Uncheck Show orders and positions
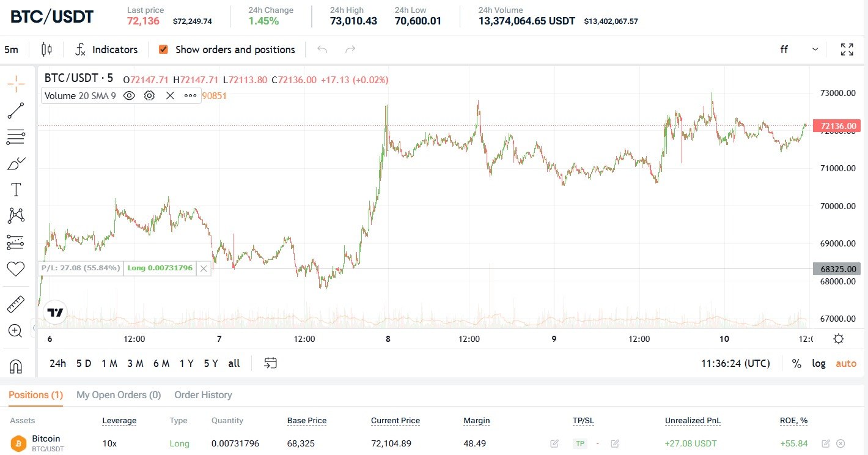The height and width of the screenshot is (455, 868). (163, 50)
